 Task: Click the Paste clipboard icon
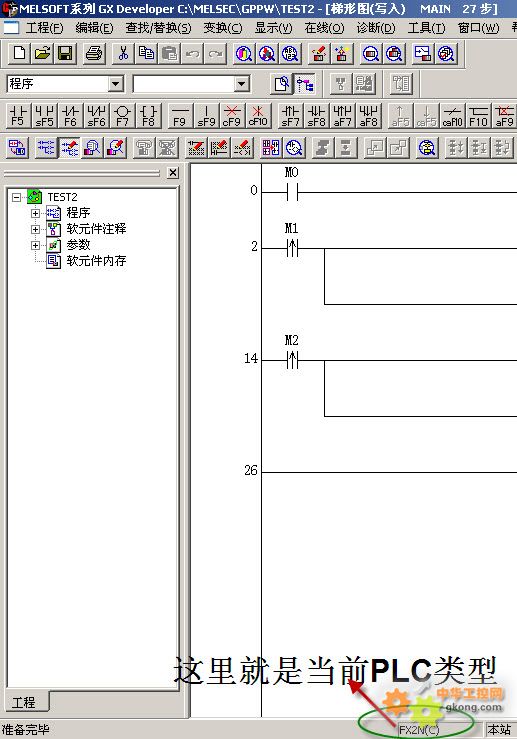[169, 53]
